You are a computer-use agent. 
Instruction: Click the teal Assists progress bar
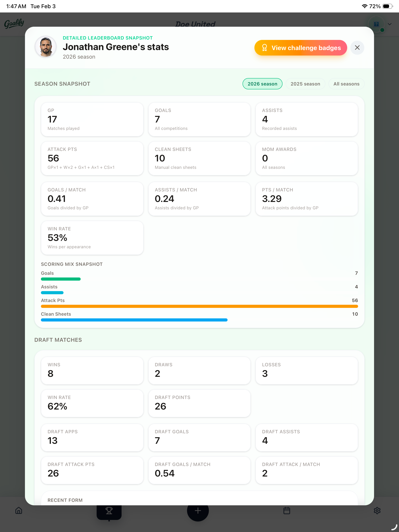52,293
